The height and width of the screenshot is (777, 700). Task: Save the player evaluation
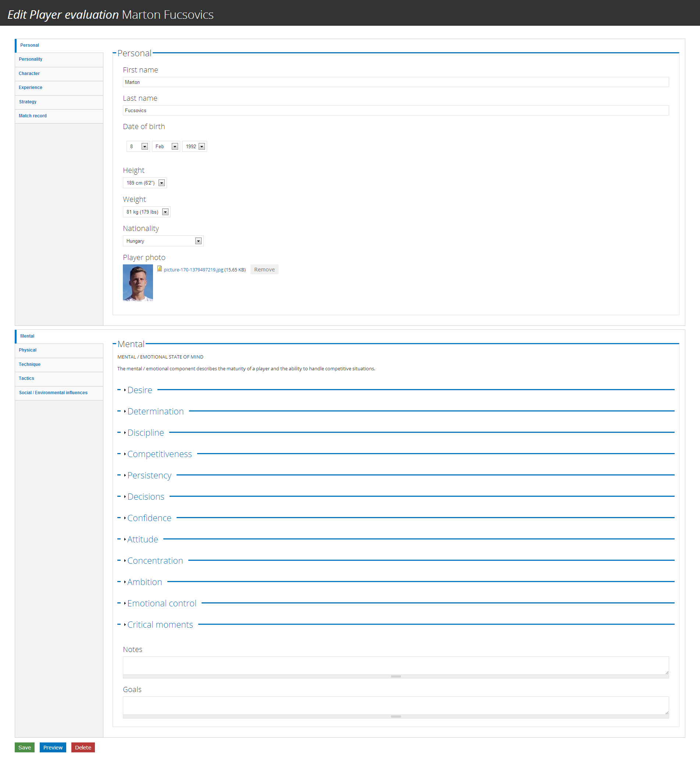pyautogui.click(x=25, y=748)
